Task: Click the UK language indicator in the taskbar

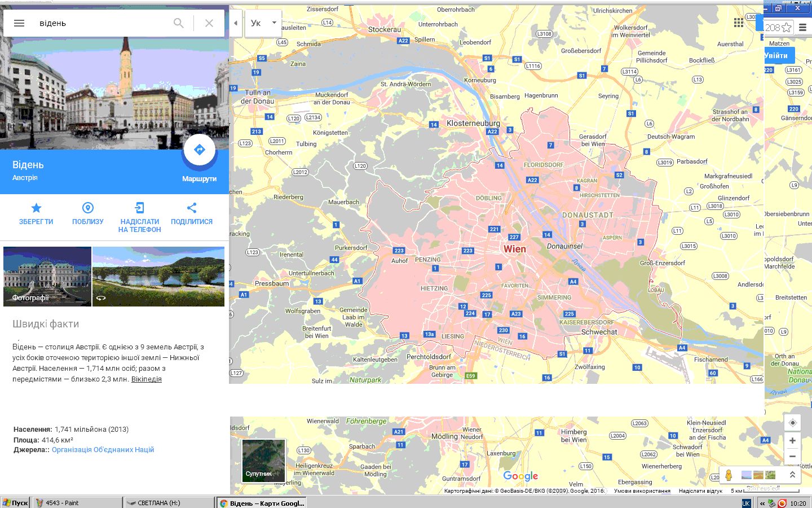Action: 746,503
